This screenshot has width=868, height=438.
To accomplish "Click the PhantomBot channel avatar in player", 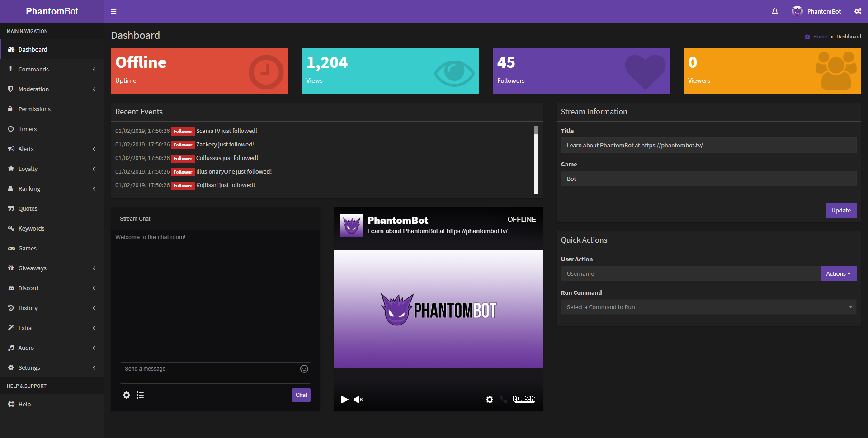I will click(352, 226).
